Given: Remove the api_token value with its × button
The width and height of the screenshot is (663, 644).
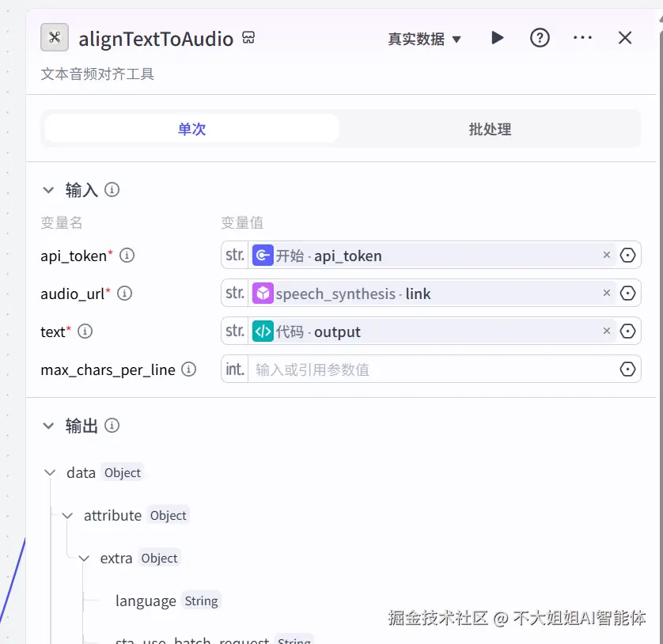Looking at the screenshot, I should [606, 255].
